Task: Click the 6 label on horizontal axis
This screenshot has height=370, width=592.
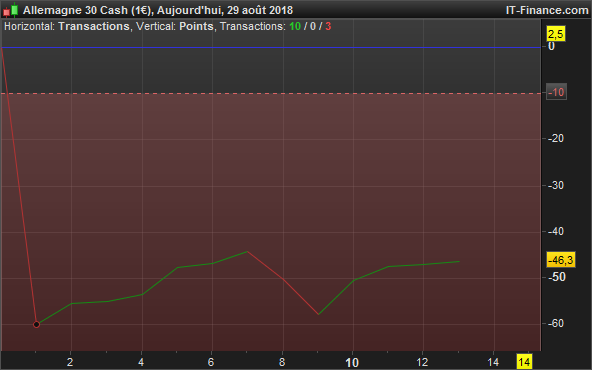Action: point(211,362)
